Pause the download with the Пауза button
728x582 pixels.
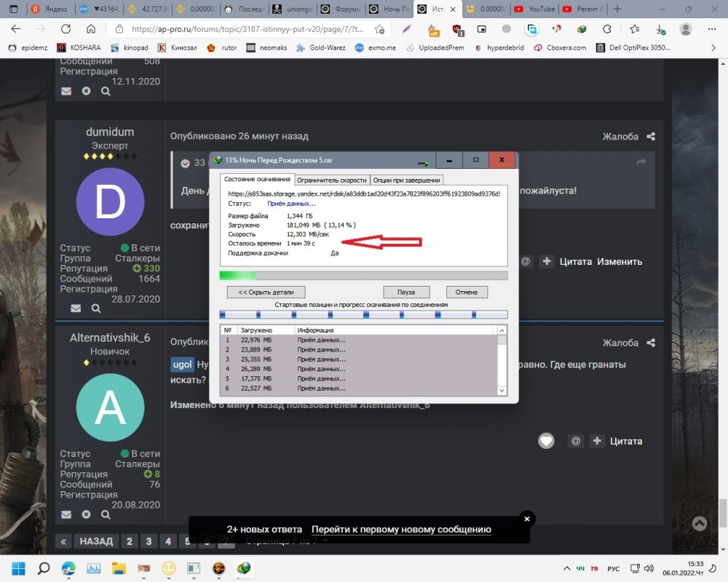coord(405,292)
